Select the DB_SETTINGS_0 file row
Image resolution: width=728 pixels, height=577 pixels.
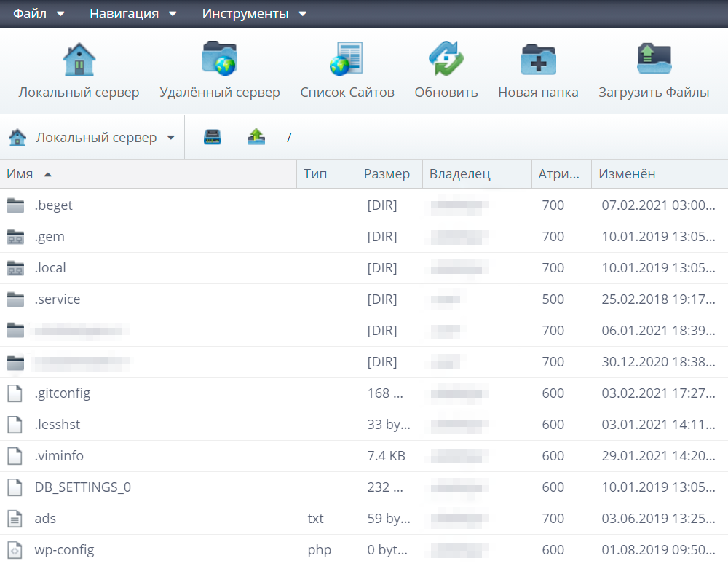pos(82,487)
